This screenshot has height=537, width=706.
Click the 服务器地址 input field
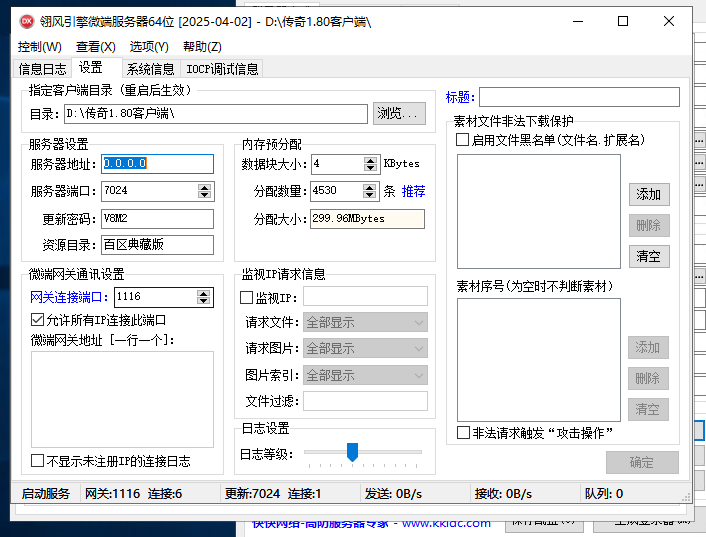pos(157,164)
